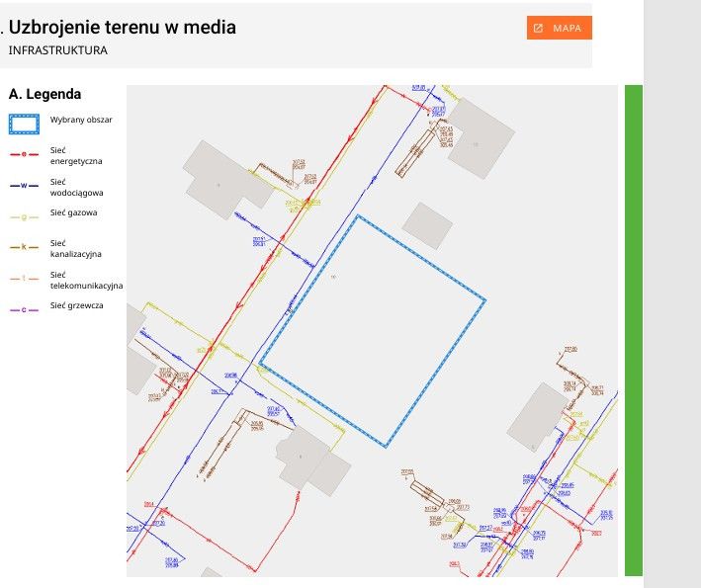Click the external-link icon in MAPA button
This screenshot has width=701, height=588.
pos(538,28)
